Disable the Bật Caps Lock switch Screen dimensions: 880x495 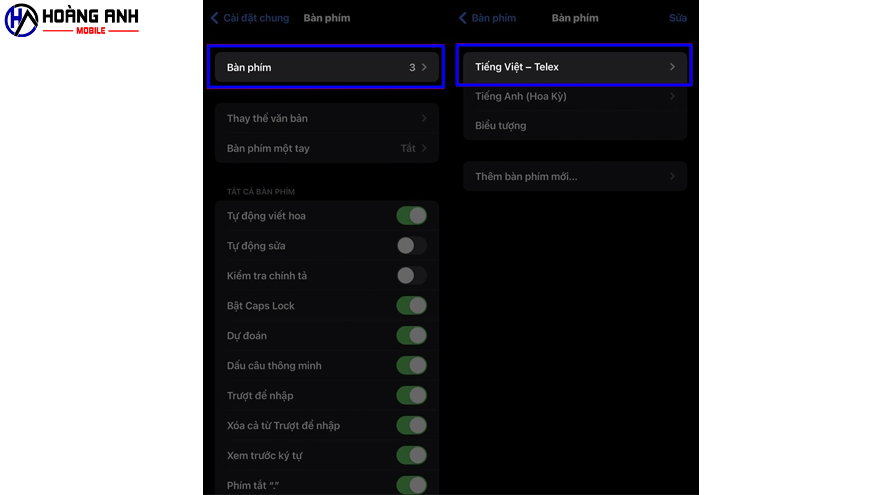[411, 306]
